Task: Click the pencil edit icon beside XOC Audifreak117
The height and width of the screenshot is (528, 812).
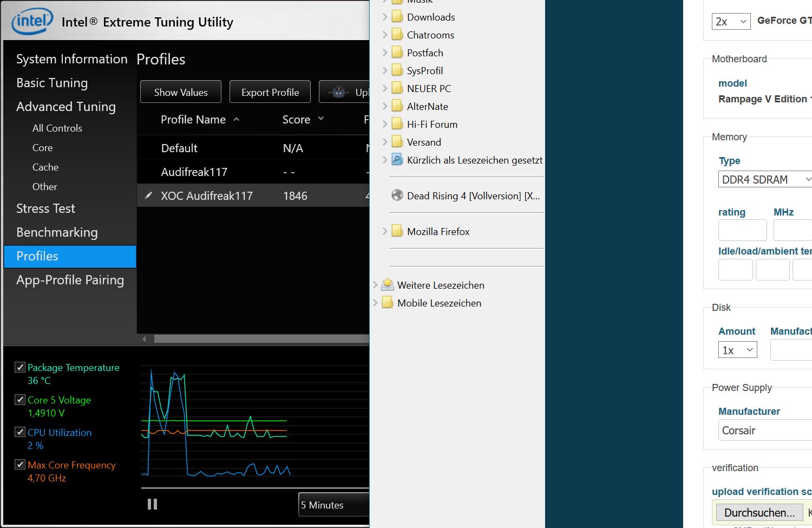Action: 148,195
